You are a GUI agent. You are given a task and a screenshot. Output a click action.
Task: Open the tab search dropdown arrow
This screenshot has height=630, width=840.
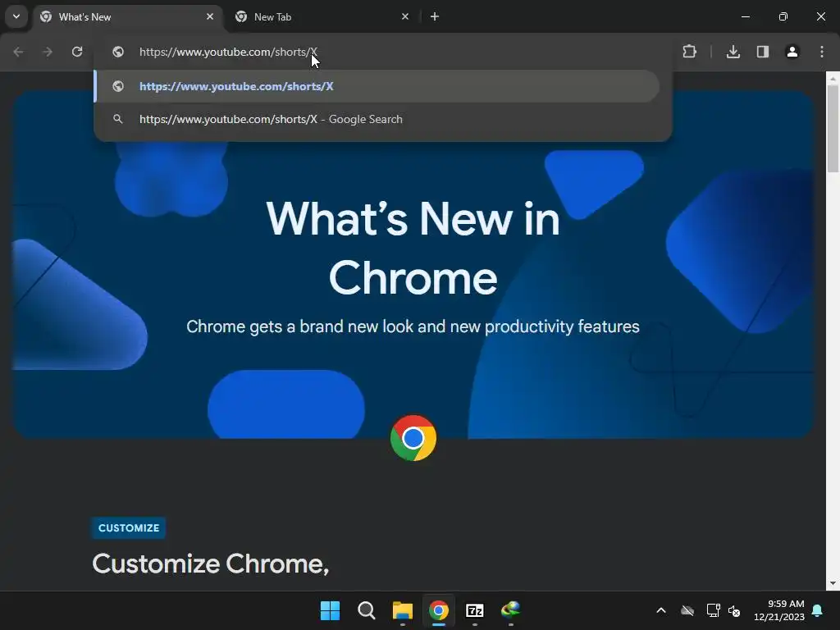(x=16, y=16)
